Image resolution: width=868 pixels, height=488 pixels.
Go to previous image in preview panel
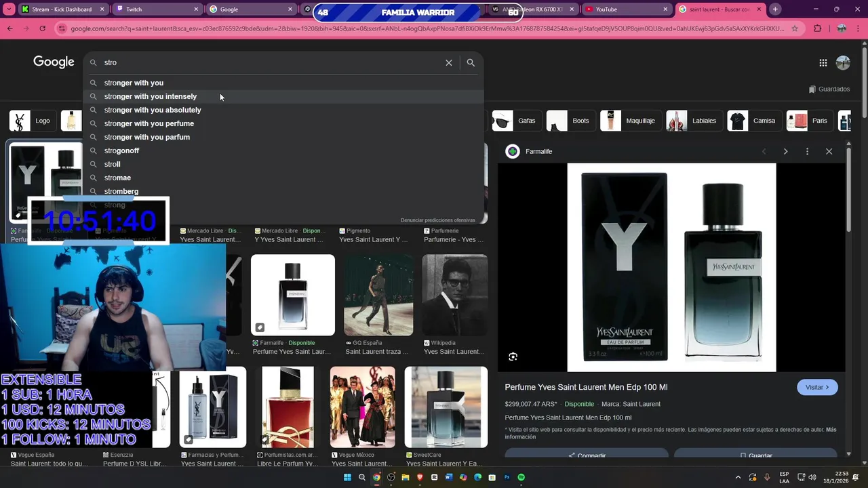(x=764, y=151)
